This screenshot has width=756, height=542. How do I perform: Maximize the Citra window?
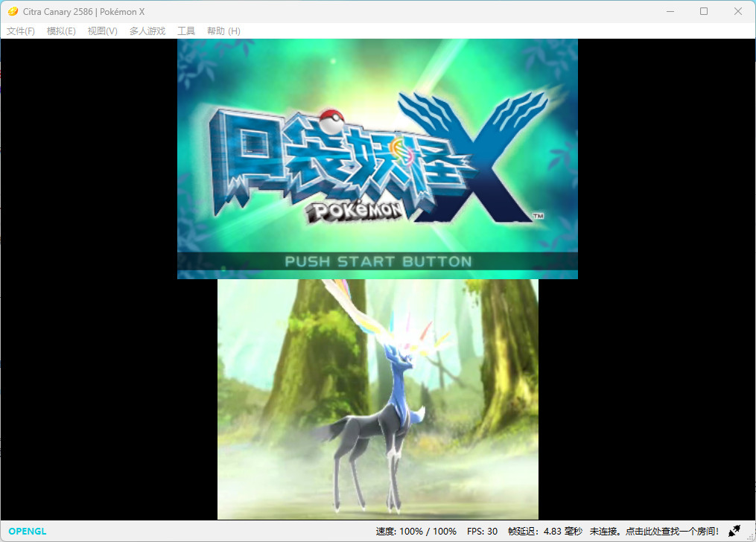pos(704,11)
